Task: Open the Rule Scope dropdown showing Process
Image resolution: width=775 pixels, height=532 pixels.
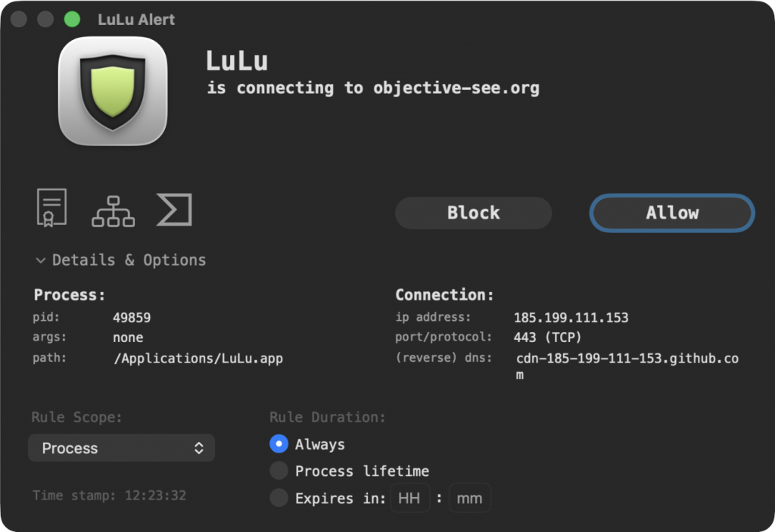Action: (x=121, y=448)
